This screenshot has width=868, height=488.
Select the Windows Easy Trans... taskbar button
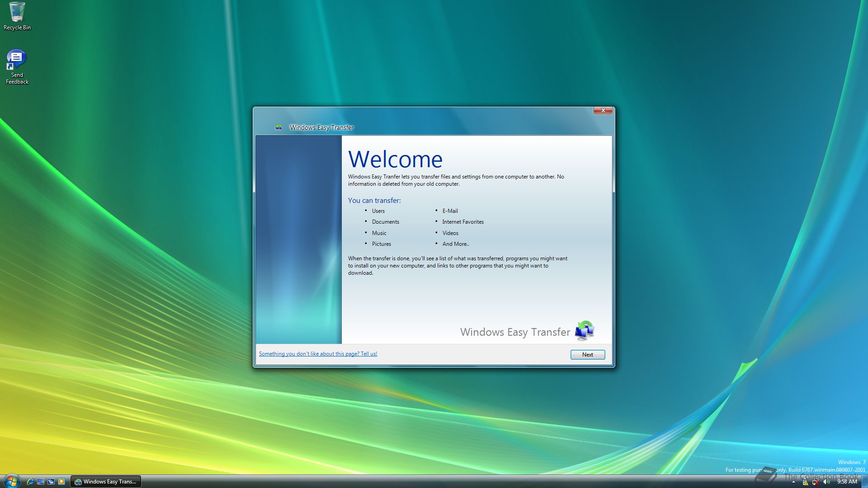pyautogui.click(x=106, y=482)
